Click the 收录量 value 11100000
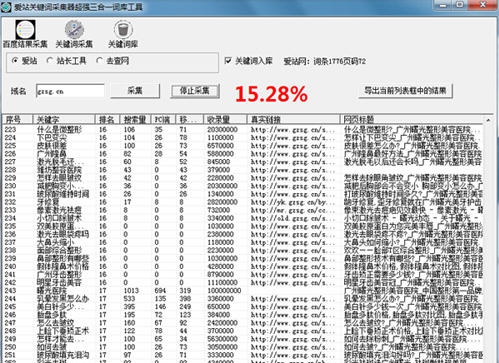This screenshot has width=499, height=363. pos(222,283)
